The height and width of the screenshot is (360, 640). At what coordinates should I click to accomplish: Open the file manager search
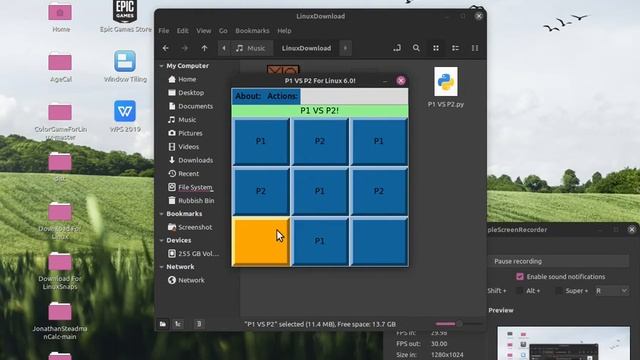pos(416,48)
